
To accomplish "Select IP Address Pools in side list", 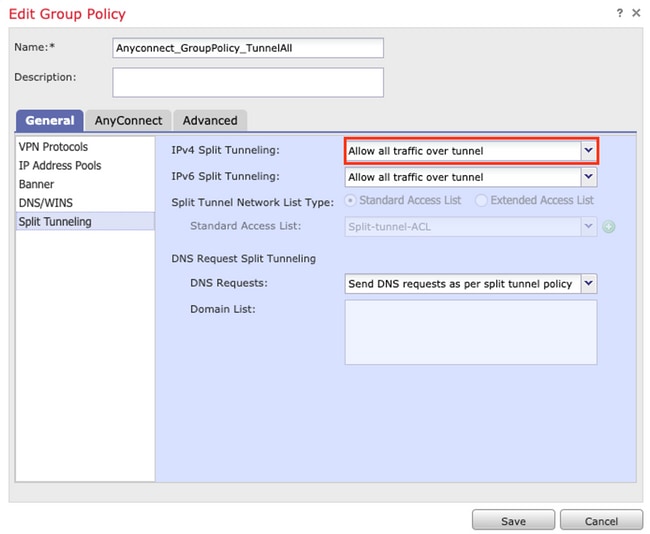I will click(x=85, y=165).
